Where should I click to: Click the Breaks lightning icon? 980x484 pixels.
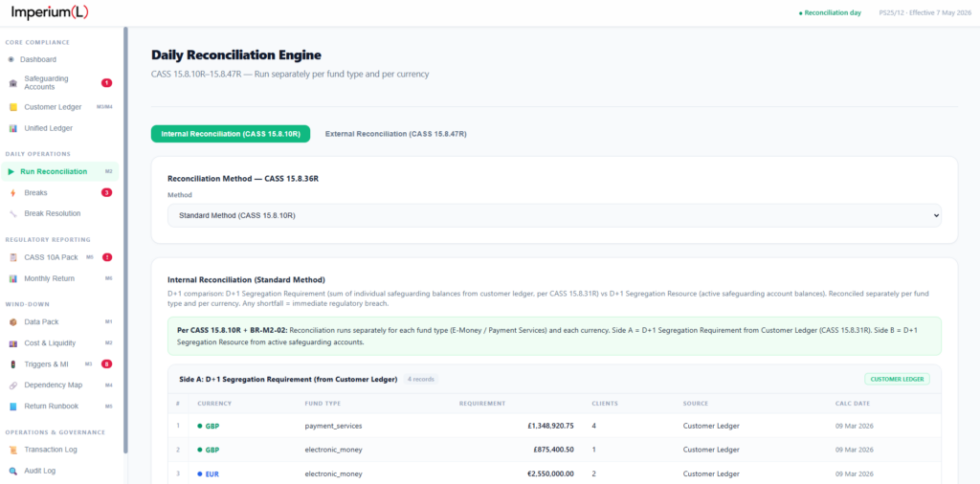[x=13, y=193]
